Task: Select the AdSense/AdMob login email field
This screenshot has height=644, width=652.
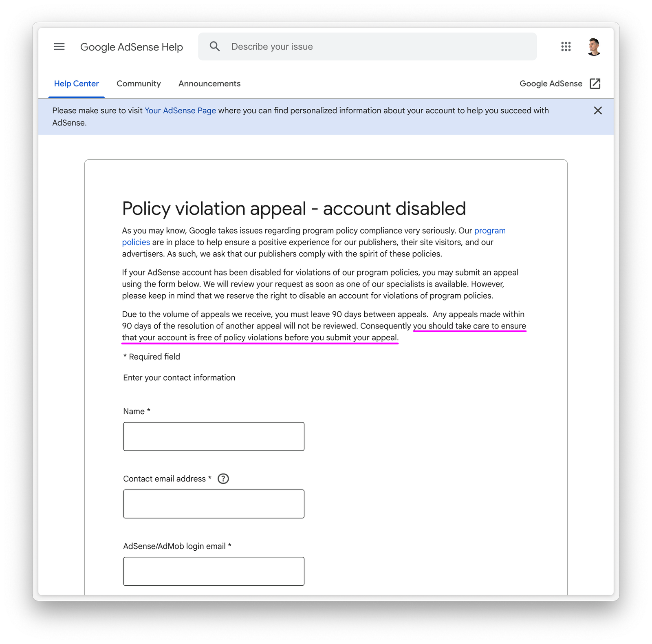Action: [x=214, y=571]
